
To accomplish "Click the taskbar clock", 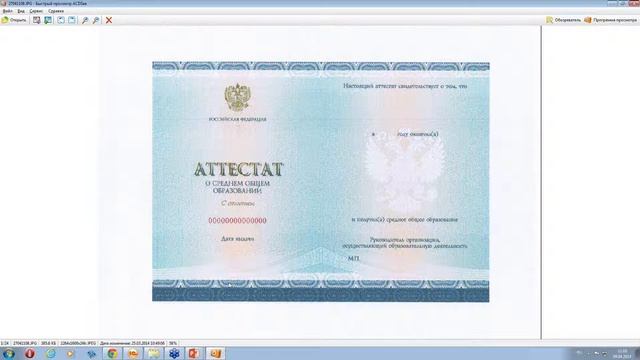I will click(x=622, y=353).
